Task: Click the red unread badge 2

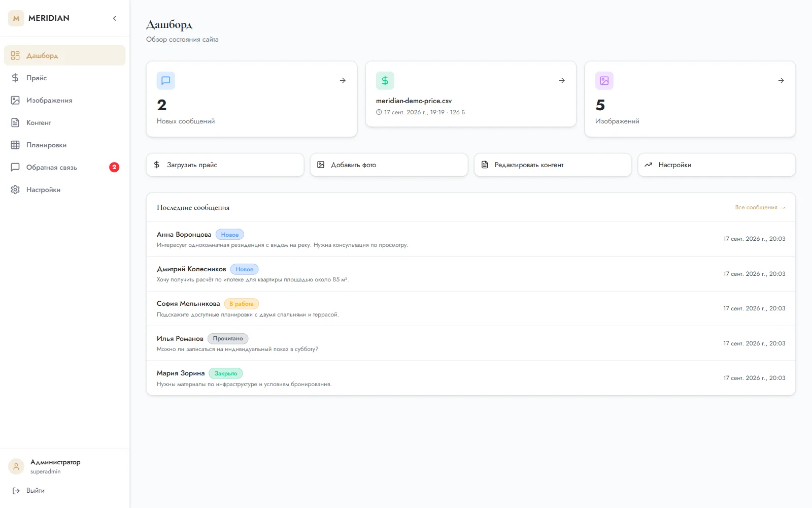Action: click(x=114, y=167)
